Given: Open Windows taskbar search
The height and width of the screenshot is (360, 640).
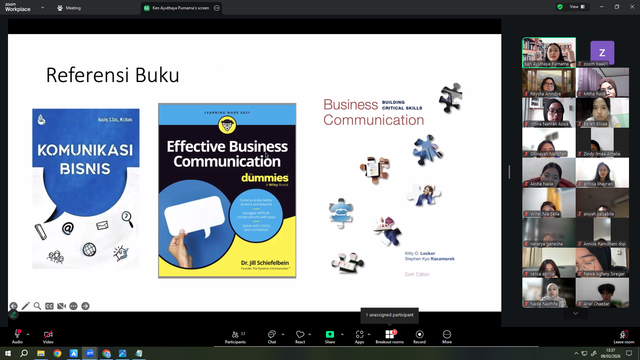Looking at the screenshot, I should pyautogui.click(x=24, y=353).
